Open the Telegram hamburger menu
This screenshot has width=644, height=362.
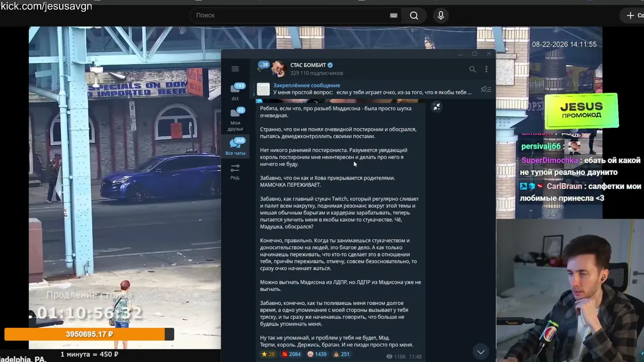(x=235, y=69)
